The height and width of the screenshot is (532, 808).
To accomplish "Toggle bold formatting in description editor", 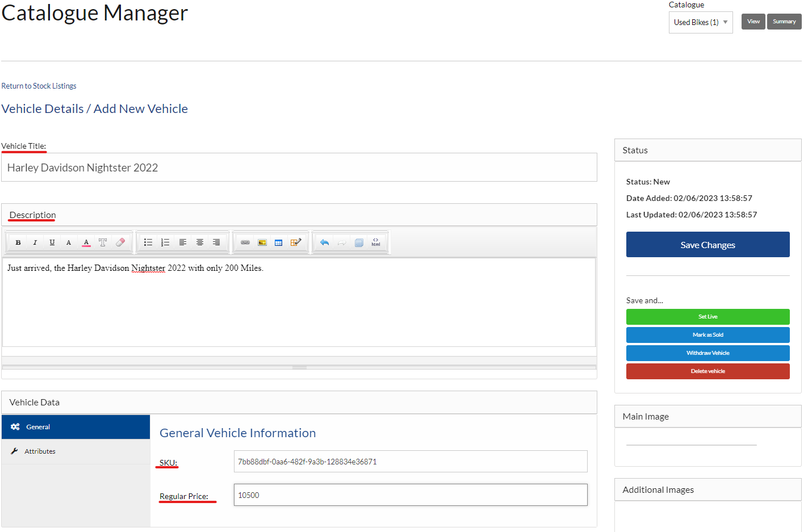I will (18, 242).
